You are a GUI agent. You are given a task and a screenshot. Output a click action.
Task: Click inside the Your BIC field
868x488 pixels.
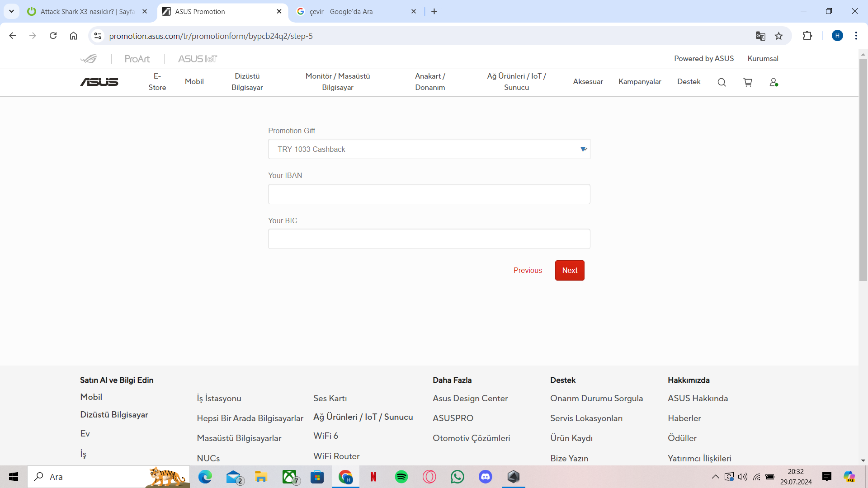click(x=429, y=239)
